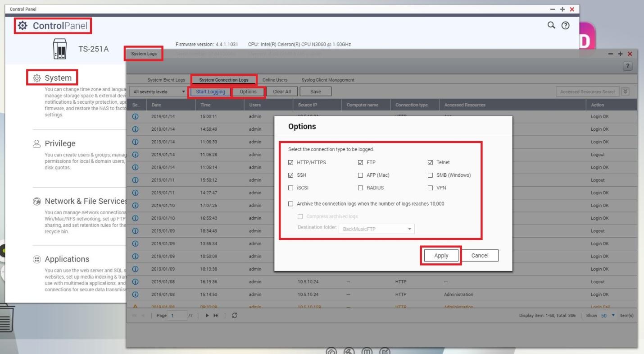Click the search magnifier icon in Control Panel

[x=551, y=26]
